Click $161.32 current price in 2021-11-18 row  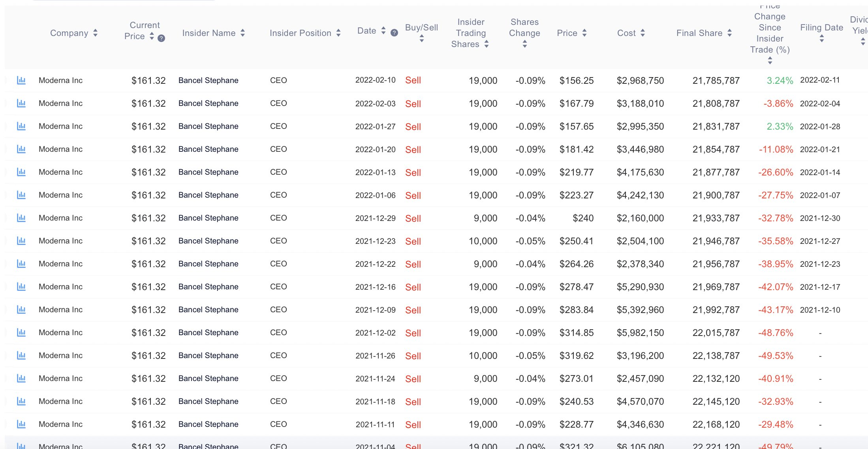point(148,402)
